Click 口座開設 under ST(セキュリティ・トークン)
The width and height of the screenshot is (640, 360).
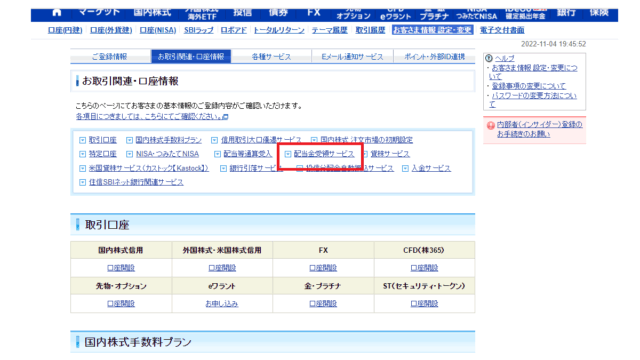click(424, 304)
